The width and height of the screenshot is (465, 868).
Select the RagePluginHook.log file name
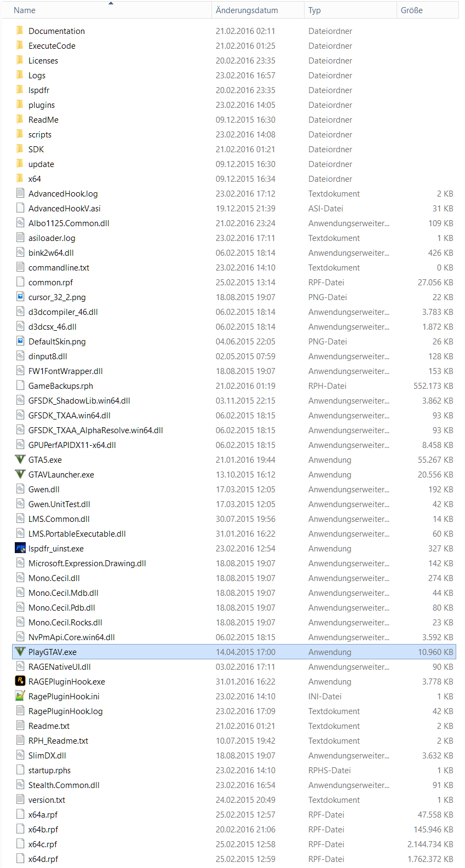pos(66,711)
